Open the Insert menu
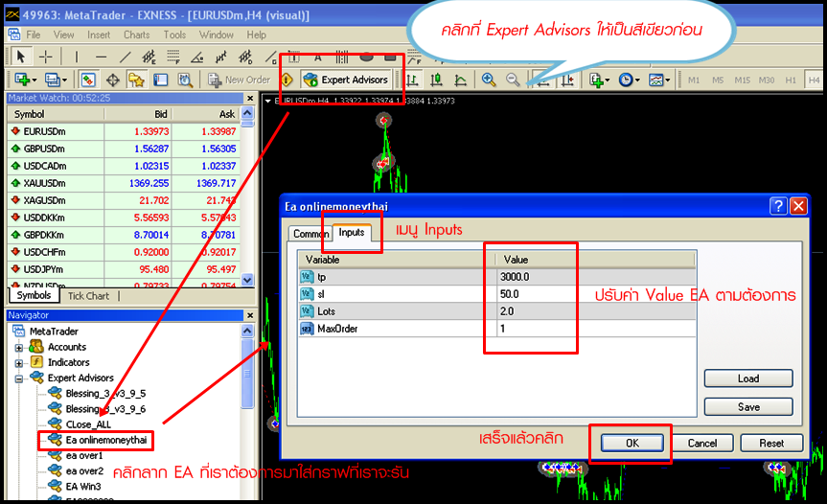The image size is (827, 504). (99, 34)
